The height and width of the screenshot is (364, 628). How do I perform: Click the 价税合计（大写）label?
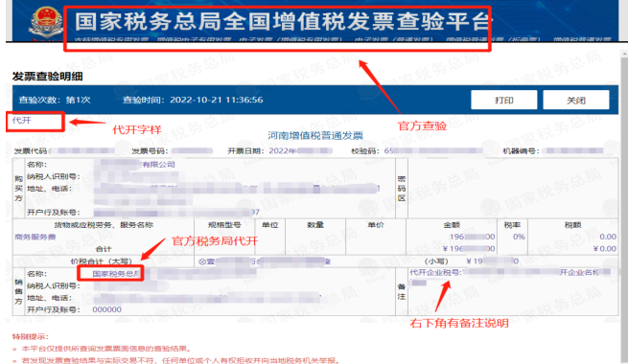tap(102, 262)
